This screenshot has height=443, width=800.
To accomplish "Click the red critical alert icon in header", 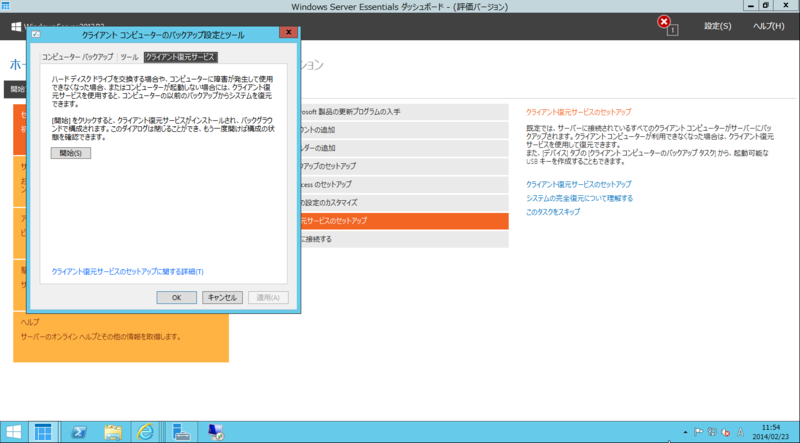I will [664, 22].
